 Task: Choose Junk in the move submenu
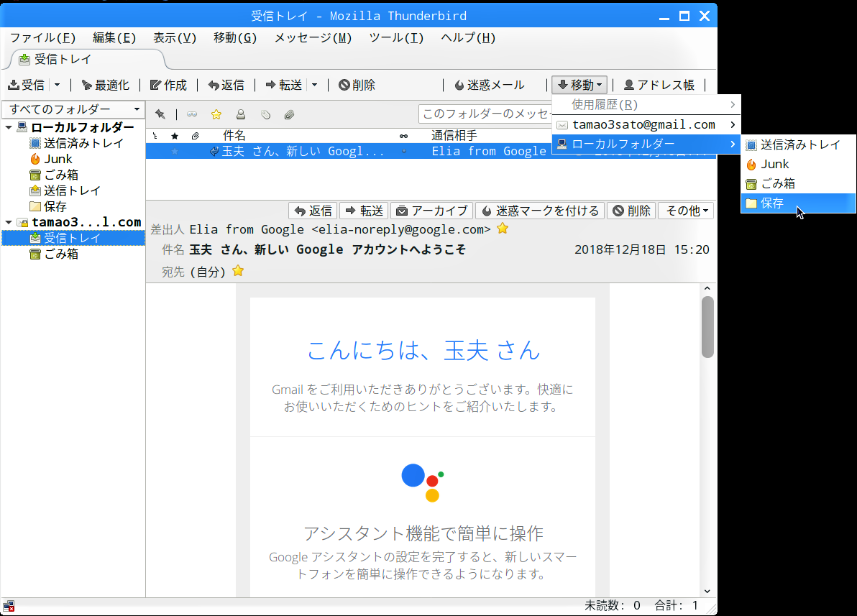(799, 164)
